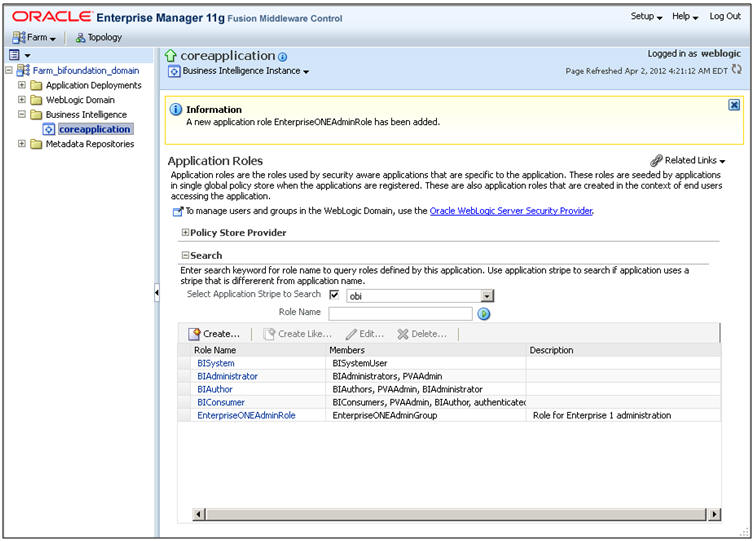This screenshot has width=756, height=541.
Task: Click the Role Name input field
Action: point(400,313)
